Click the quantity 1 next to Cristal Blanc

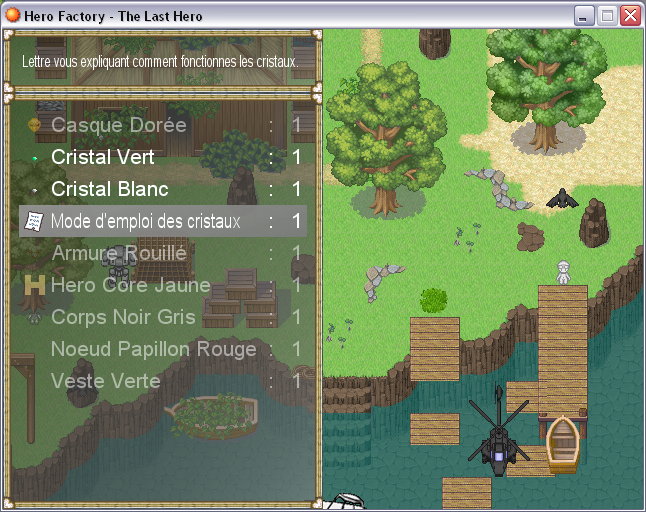(296, 189)
